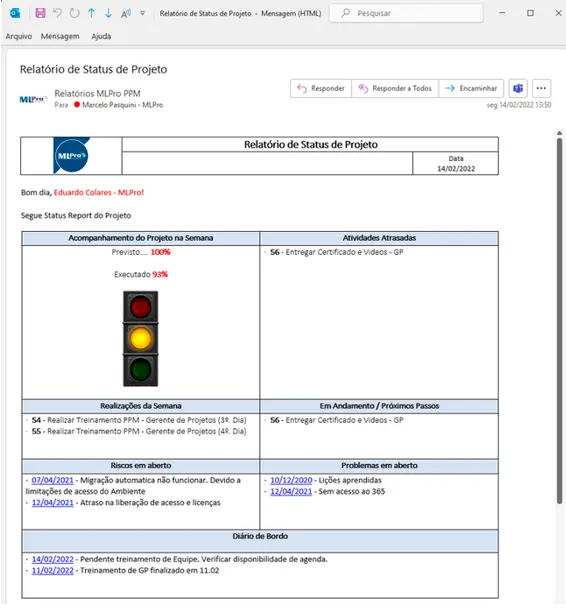Viewport: 566px width, 613px height.
Task: Click the Responder button
Action: click(321, 88)
